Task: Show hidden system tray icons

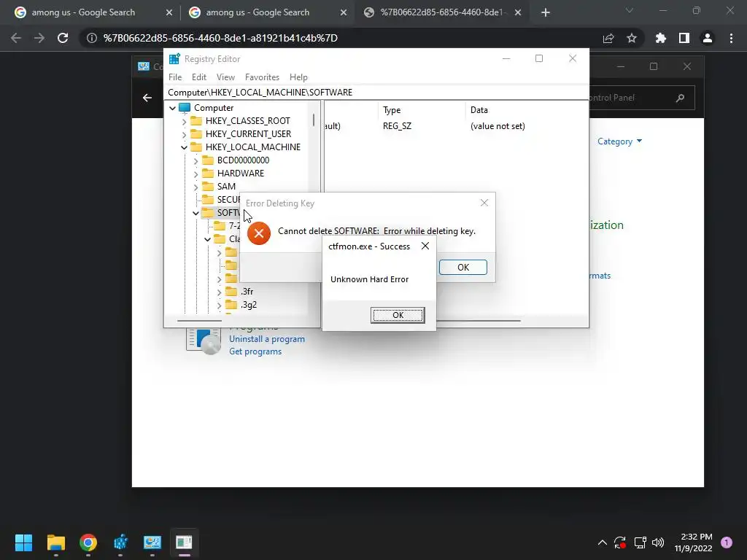Action: point(602,542)
